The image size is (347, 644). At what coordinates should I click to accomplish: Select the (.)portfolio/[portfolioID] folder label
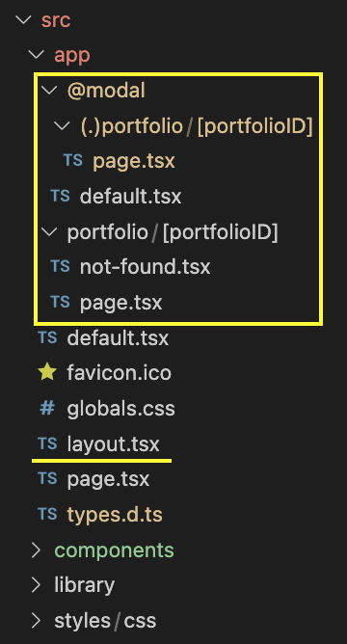point(197,126)
